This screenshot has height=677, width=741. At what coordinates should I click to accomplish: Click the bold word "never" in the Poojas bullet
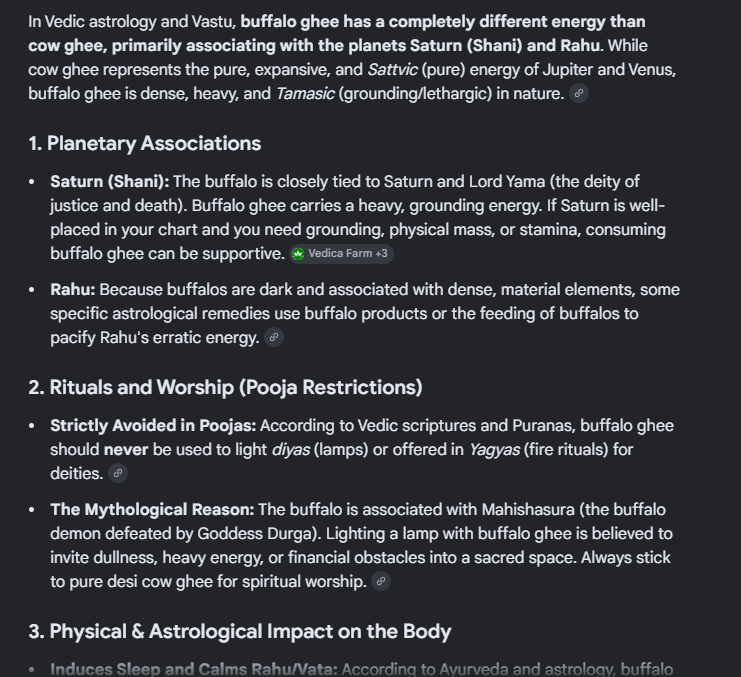[126, 450]
